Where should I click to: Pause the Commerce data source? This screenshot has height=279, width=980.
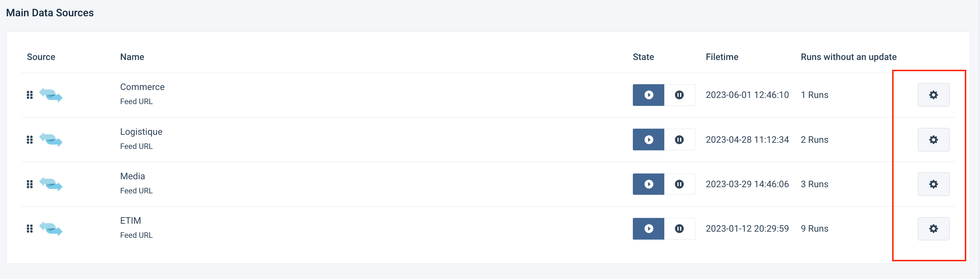[x=679, y=95]
